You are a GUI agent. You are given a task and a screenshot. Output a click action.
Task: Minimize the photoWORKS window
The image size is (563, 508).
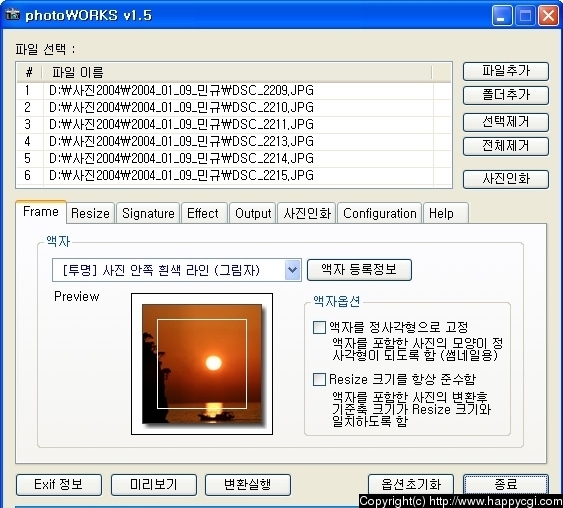click(502, 16)
